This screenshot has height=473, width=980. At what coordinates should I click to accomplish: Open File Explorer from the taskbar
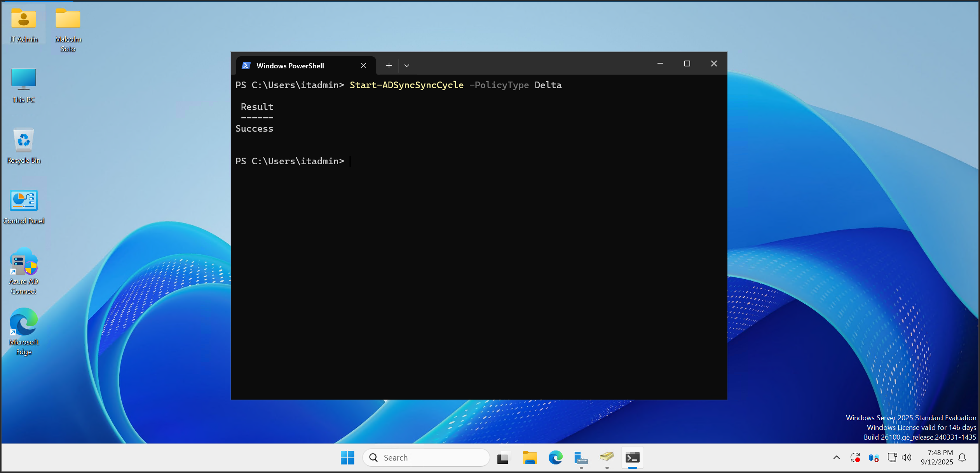pos(530,458)
